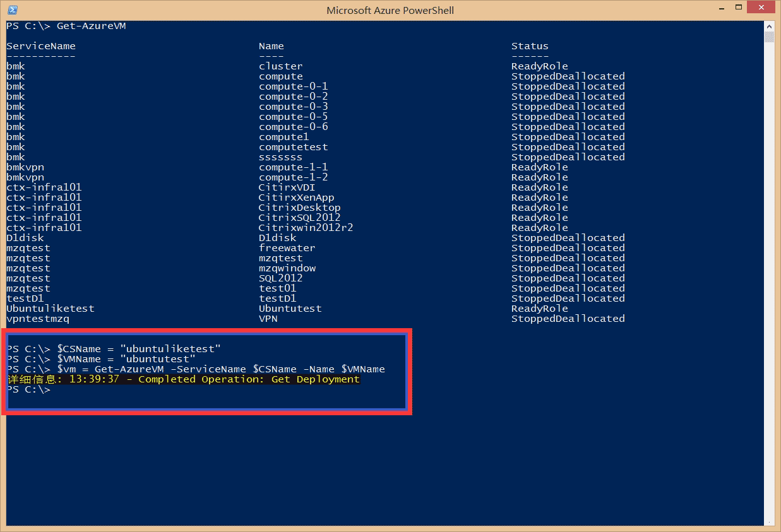The width and height of the screenshot is (781, 532).
Task: Click the last empty PS C:\> prompt
Action: coord(28,389)
